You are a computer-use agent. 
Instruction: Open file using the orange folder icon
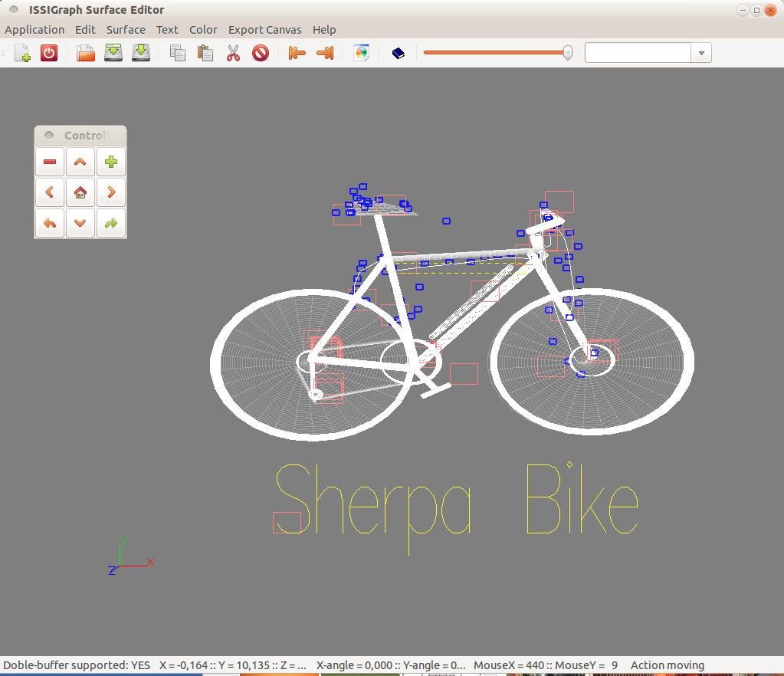86,53
